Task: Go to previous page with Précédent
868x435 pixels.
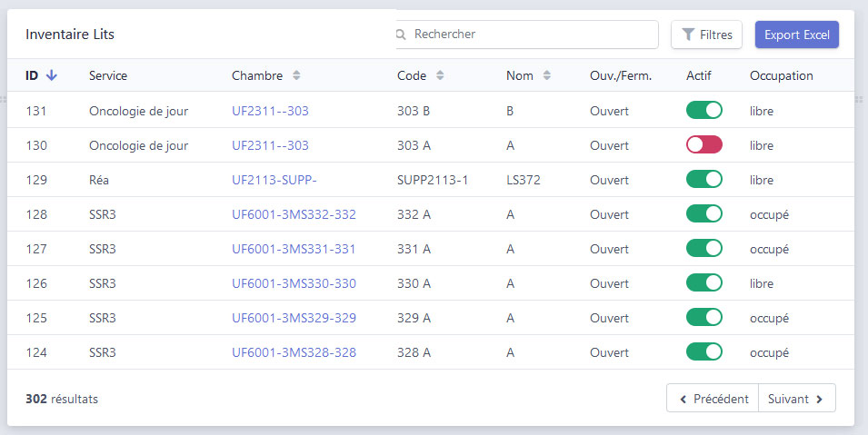Action: 713,399
